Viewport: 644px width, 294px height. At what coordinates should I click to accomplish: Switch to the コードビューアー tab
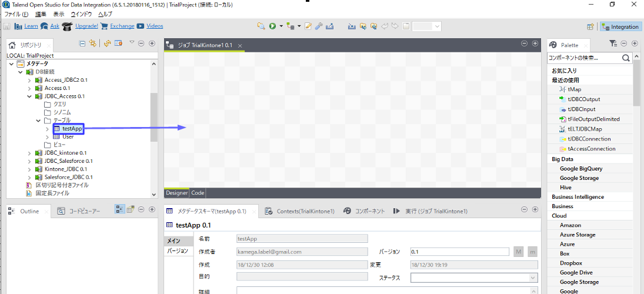pyautogui.click(x=80, y=211)
